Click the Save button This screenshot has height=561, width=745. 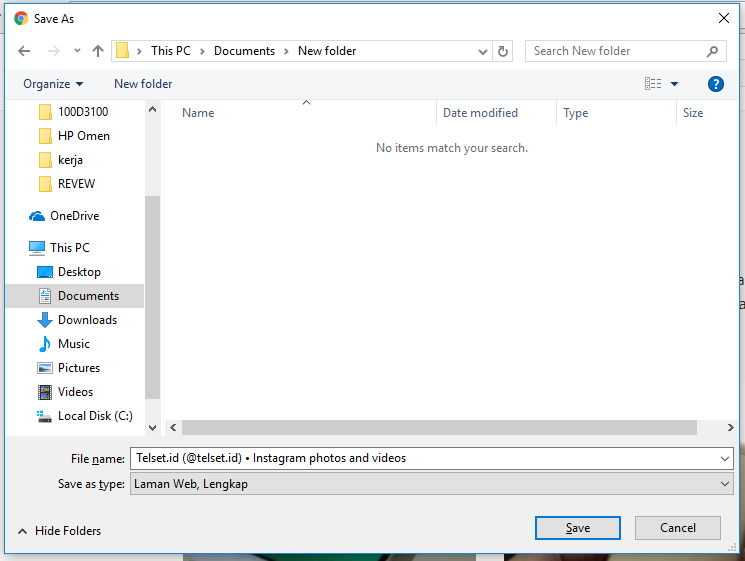point(577,528)
